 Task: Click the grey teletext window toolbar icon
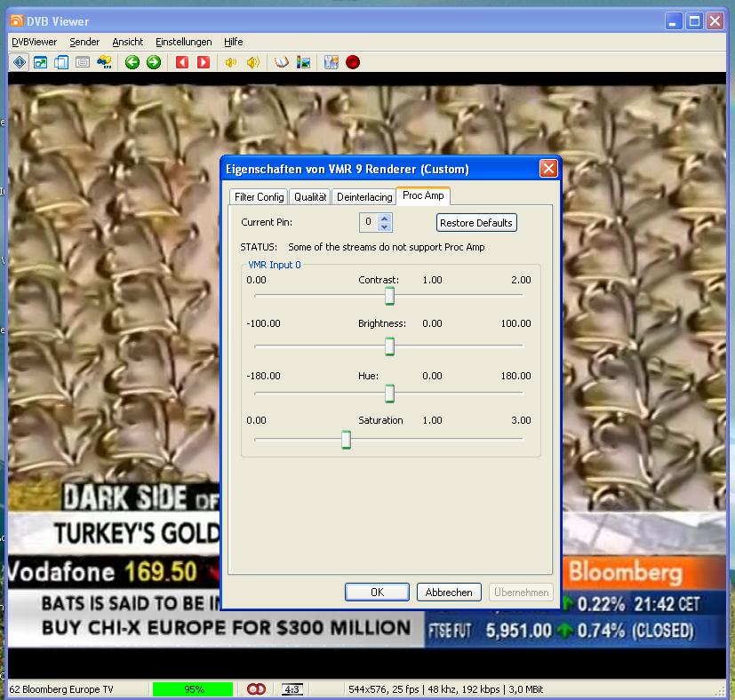pos(83,62)
